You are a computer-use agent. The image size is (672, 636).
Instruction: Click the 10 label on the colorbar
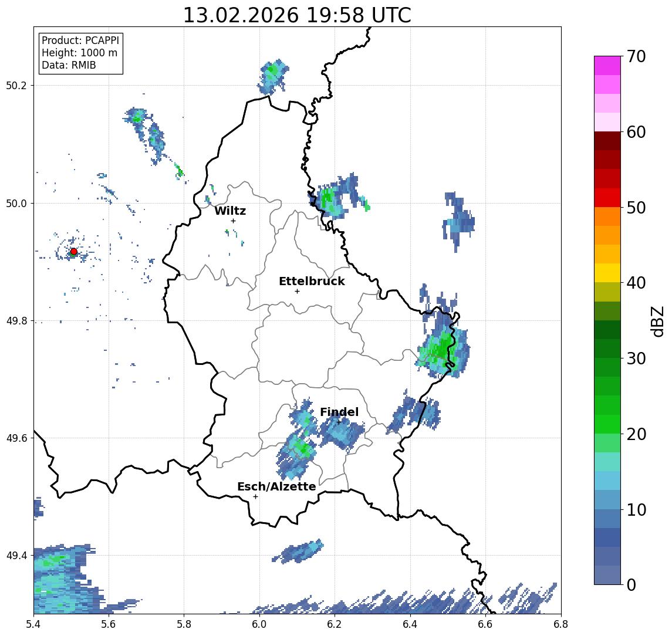[636, 509]
